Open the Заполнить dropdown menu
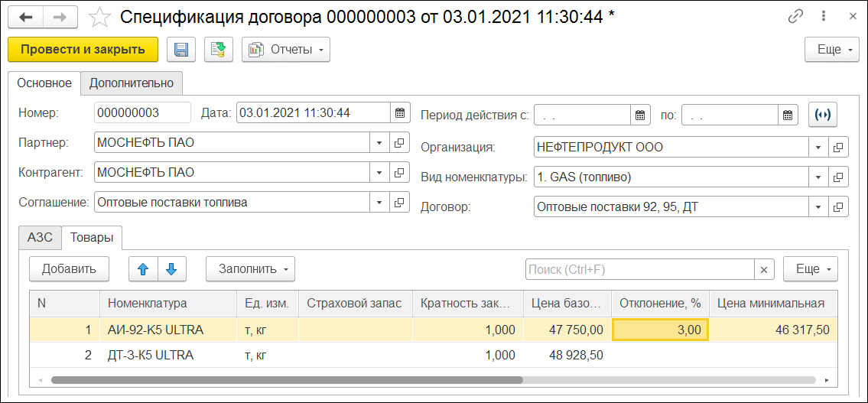 coord(250,269)
